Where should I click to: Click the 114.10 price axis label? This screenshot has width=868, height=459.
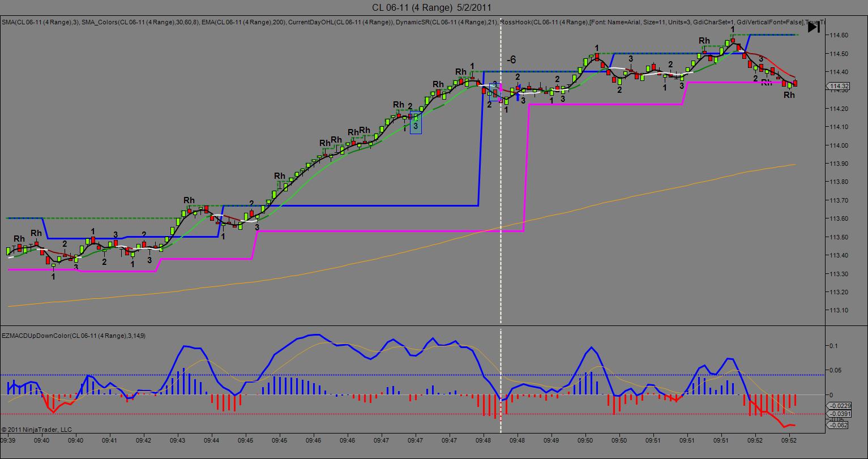click(x=838, y=127)
